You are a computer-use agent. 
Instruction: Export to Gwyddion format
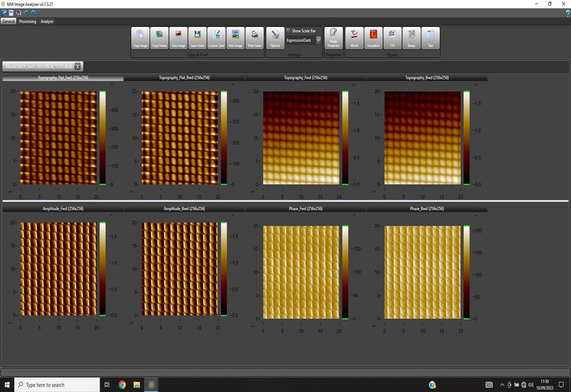[373, 38]
